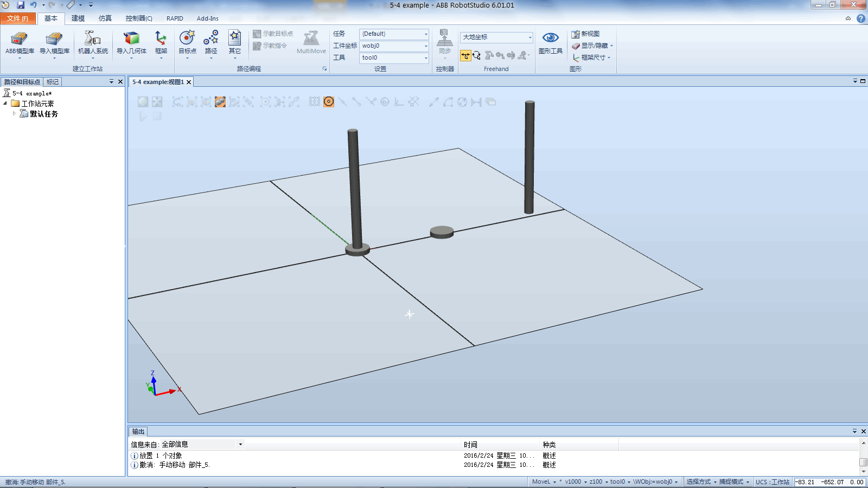Click the minimum distance measure icon
This screenshot has height=488, width=868.
point(476,102)
